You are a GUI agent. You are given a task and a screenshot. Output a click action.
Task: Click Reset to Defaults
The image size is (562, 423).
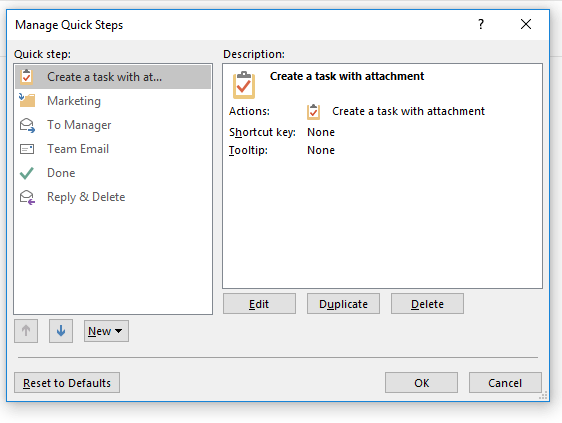pos(67,382)
